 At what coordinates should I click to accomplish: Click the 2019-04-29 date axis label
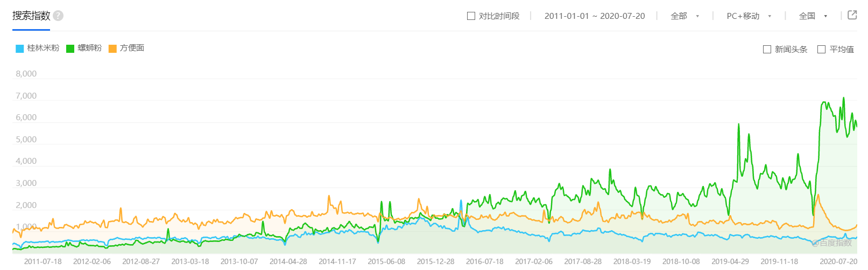(730, 261)
